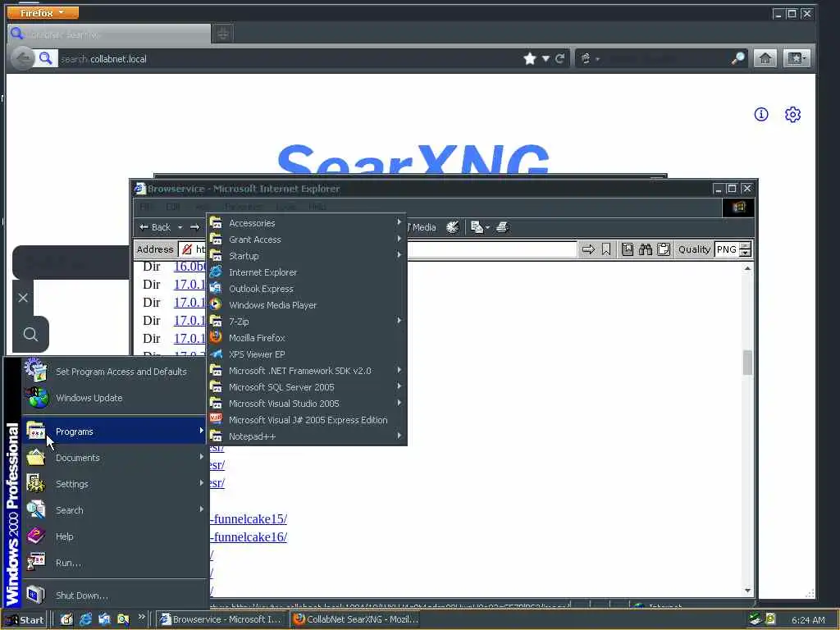Open the Grant Access submenu
Image resolution: width=840 pixels, height=630 pixels.
click(x=307, y=240)
